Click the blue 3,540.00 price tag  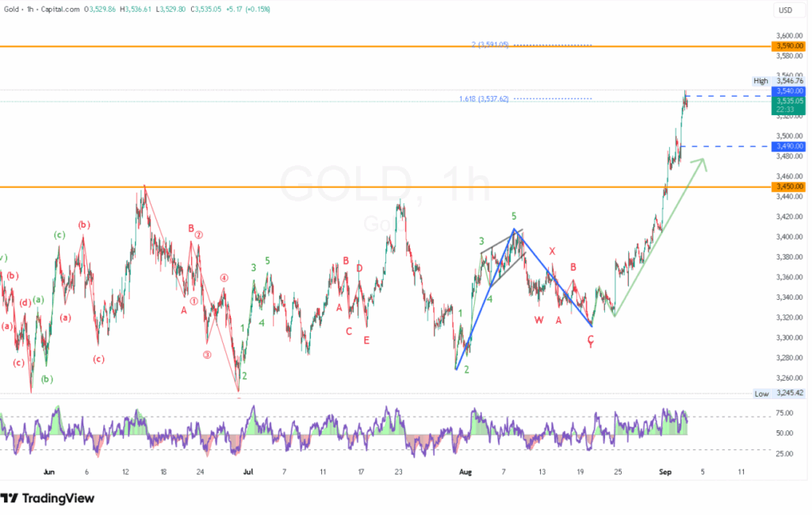(x=789, y=91)
